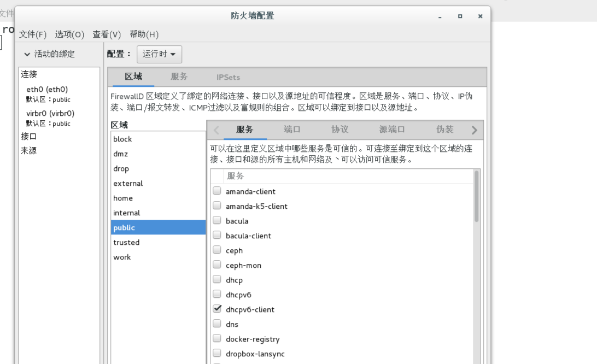Viewport: 597px width, 364px height.
Task: Enable the amanda-client service checkbox
Action: point(217,191)
